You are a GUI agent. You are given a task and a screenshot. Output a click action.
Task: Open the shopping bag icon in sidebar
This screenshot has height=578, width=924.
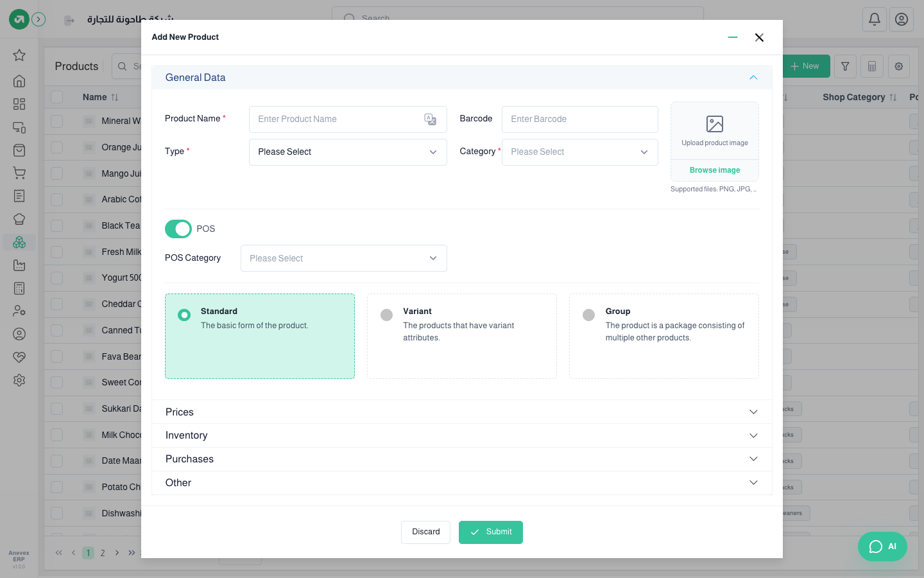click(x=19, y=150)
